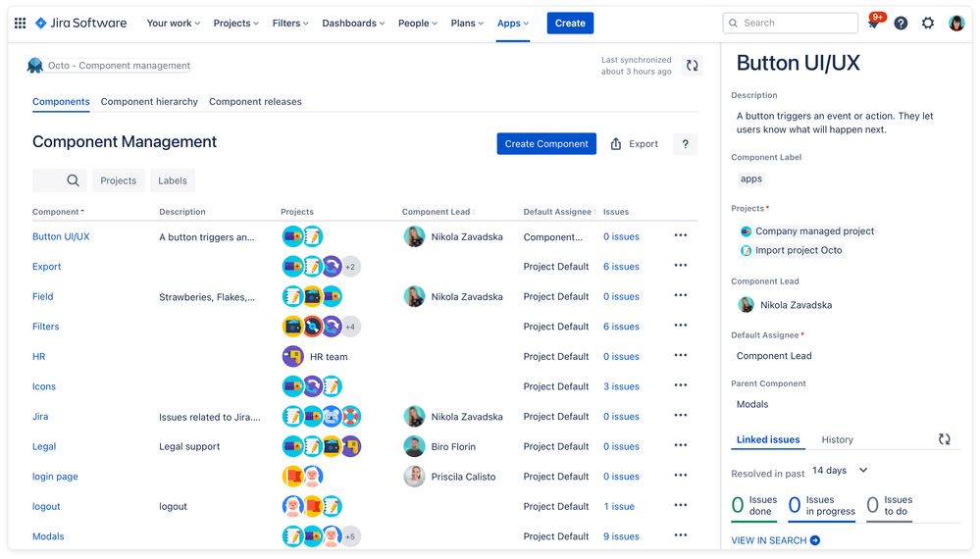
Task: Open the more actions menu for logout row
Action: click(681, 505)
